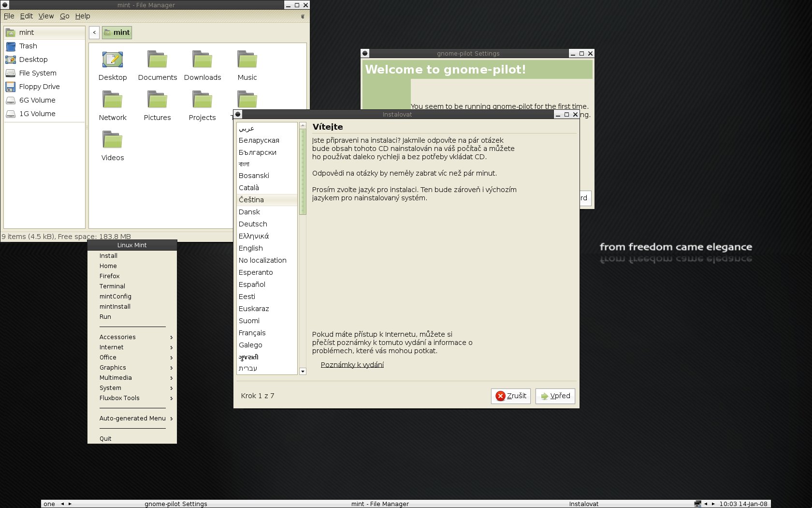Select Floppy Drive in the sidebar
Viewport: 812px width, 508px height.
[x=44, y=87]
